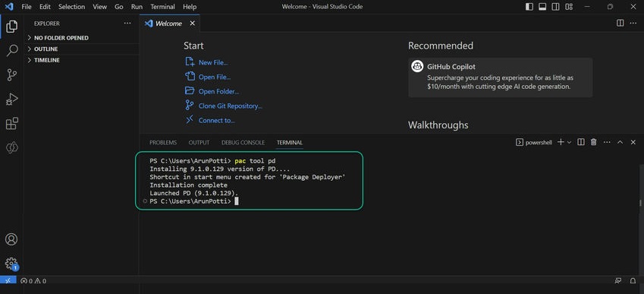Viewport: 644px width, 294px height.
Task: Open the Run and Debug view
Action: click(12, 99)
